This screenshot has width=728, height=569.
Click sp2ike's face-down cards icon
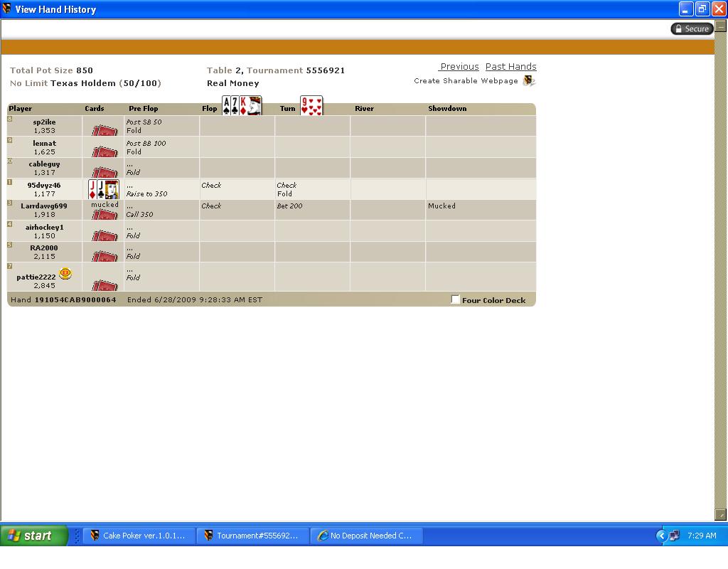105,130
